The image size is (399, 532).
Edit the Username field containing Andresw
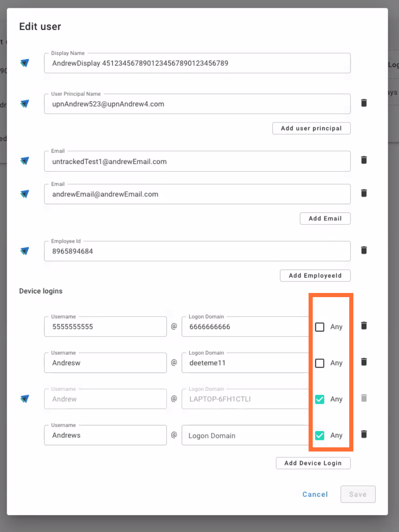[105, 363]
